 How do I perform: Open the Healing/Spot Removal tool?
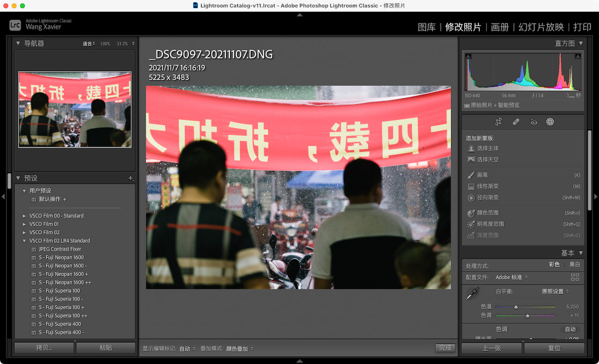click(516, 121)
